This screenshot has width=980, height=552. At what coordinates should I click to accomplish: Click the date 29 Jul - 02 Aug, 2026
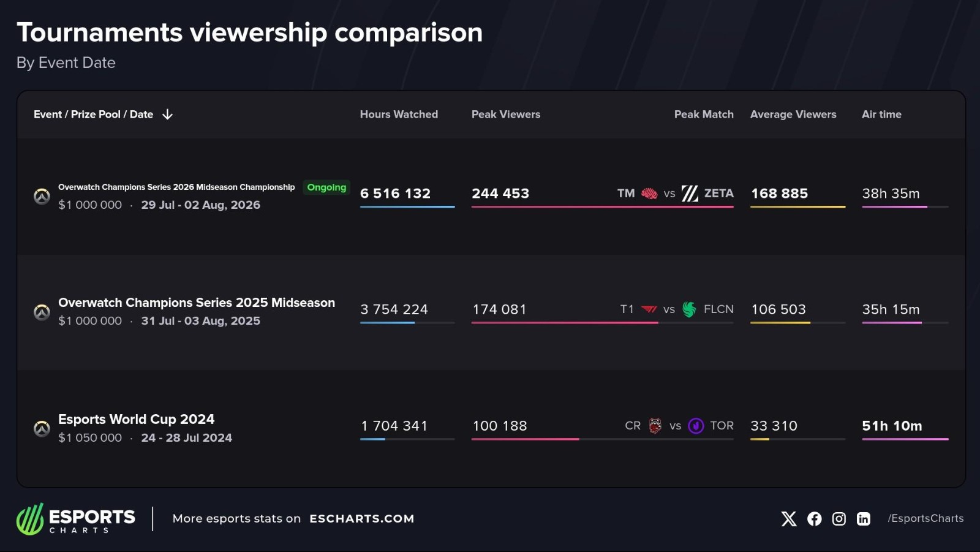[201, 205]
